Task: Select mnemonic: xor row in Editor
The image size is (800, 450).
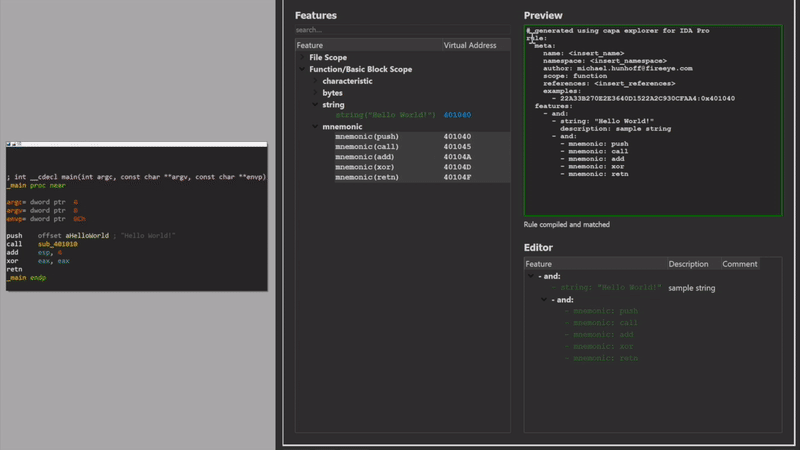Action: 599,346
